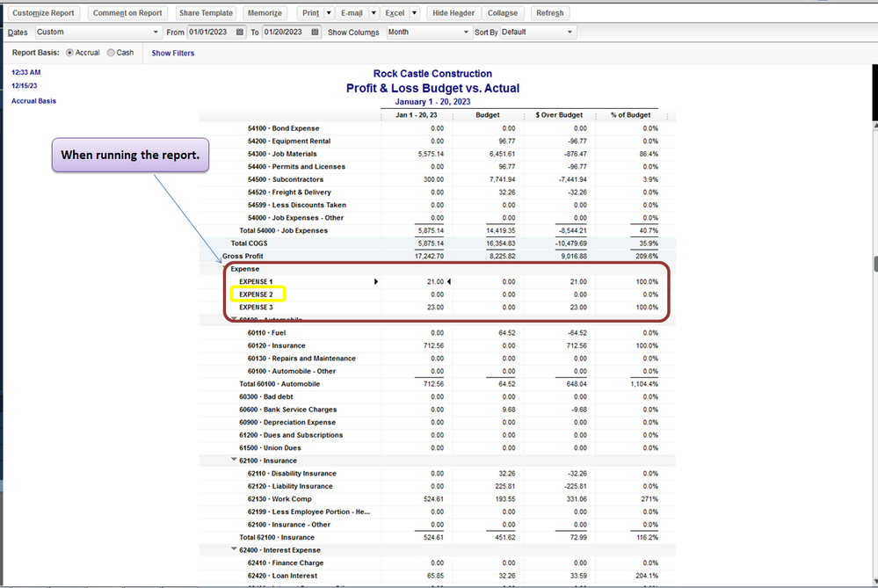Collapse the 62100 Insurance section
This screenshot has height=588, width=878.
click(x=233, y=461)
